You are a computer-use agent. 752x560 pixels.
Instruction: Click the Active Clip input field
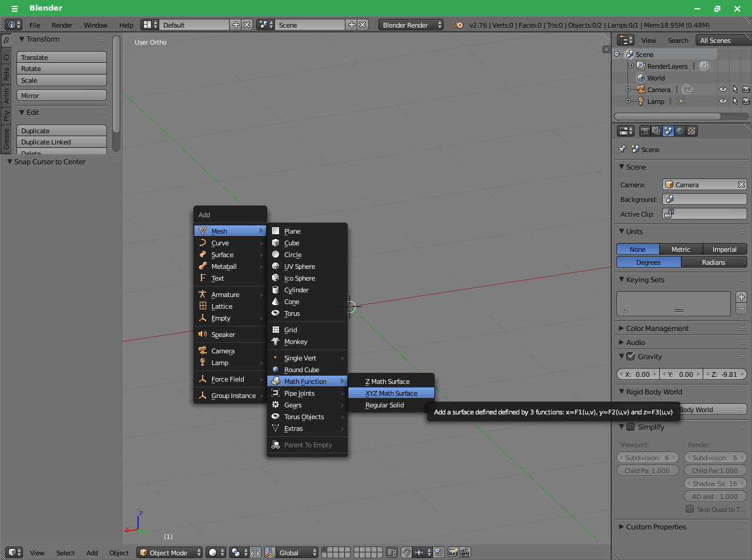click(704, 214)
